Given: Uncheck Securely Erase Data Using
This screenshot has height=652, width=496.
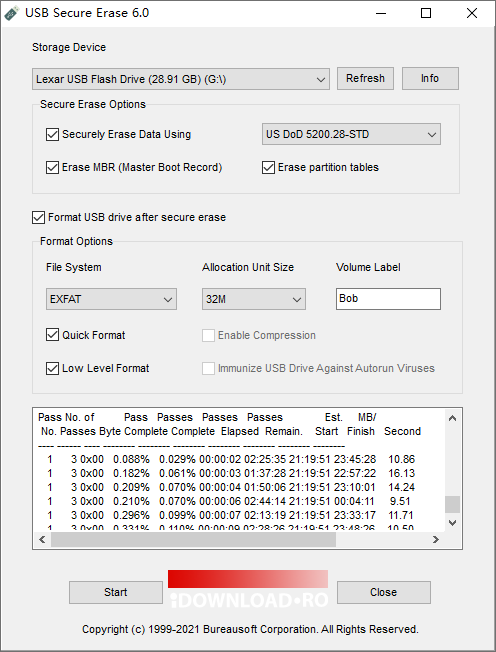Looking at the screenshot, I should [52, 135].
